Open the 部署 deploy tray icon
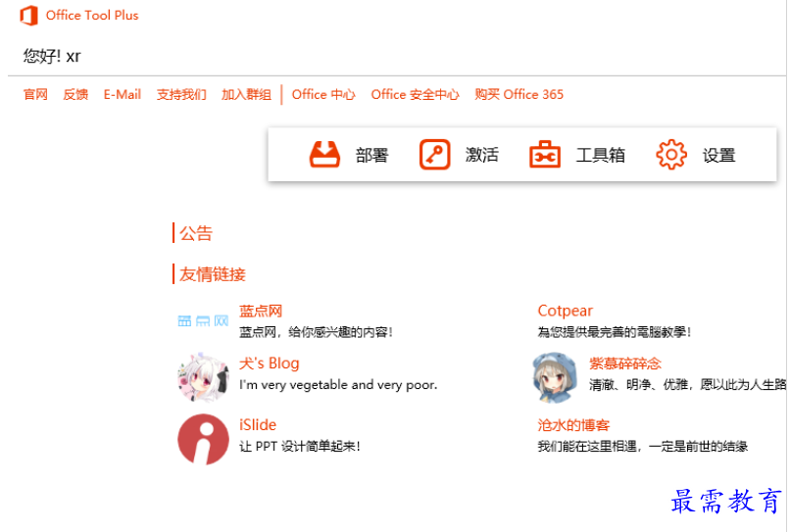This screenshot has width=790, height=532. (324, 154)
